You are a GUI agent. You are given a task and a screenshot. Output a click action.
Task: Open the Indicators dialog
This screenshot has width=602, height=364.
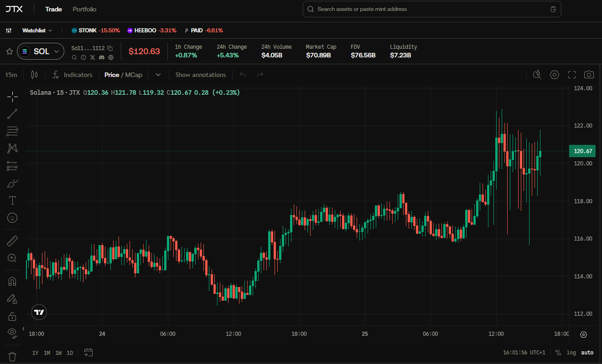click(72, 75)
